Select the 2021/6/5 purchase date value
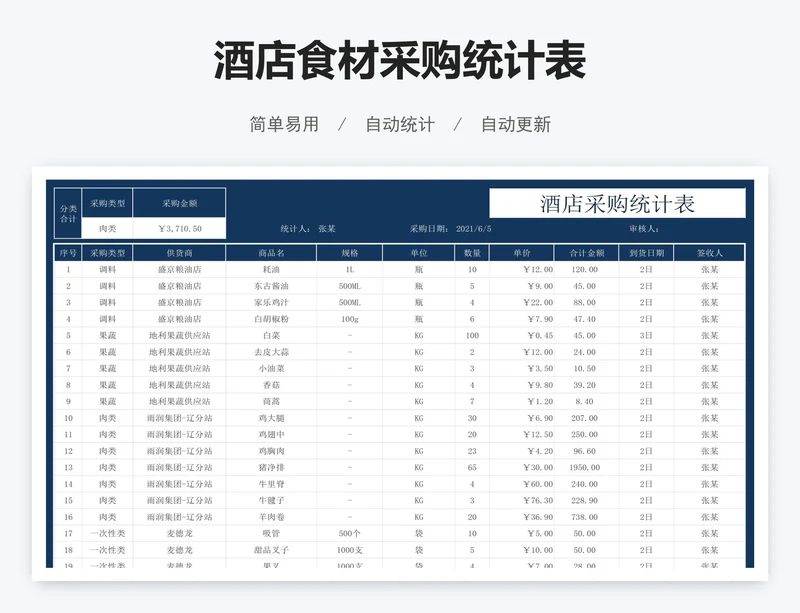800x613 pixels. pos(473,229)
